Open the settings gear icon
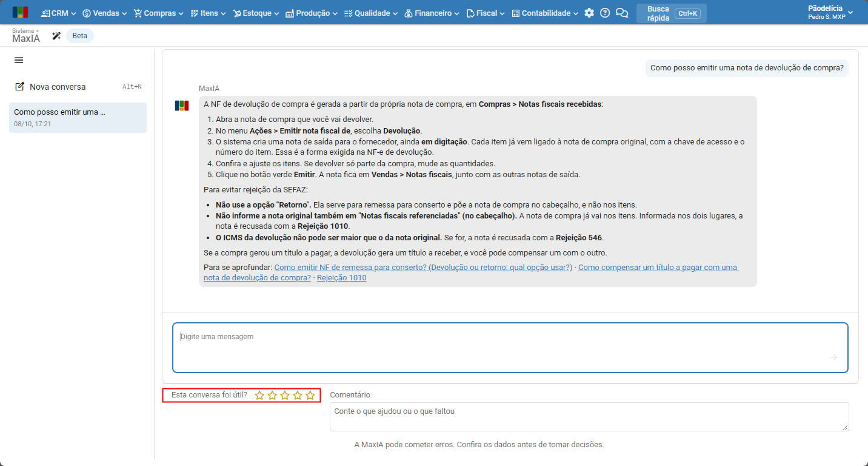 589,13
